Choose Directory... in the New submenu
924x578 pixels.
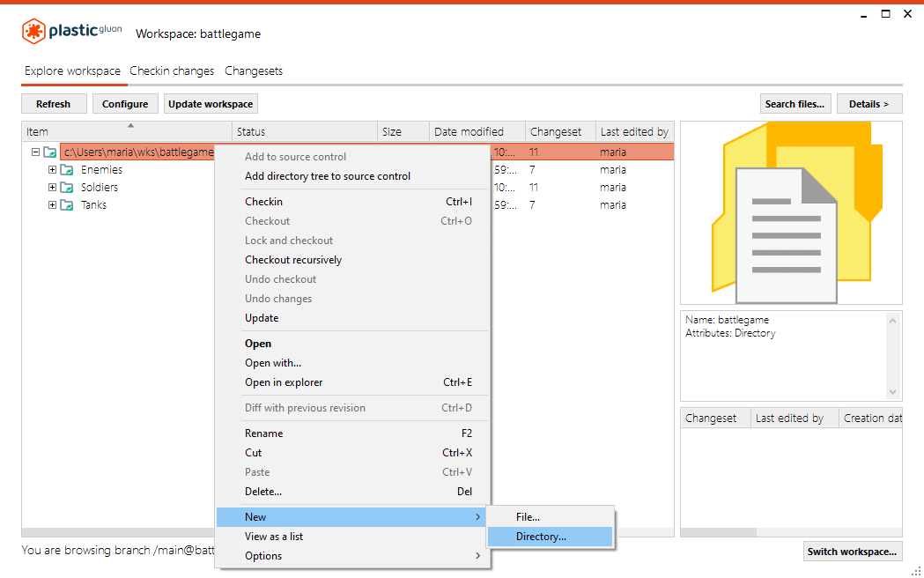click(551, 537)
